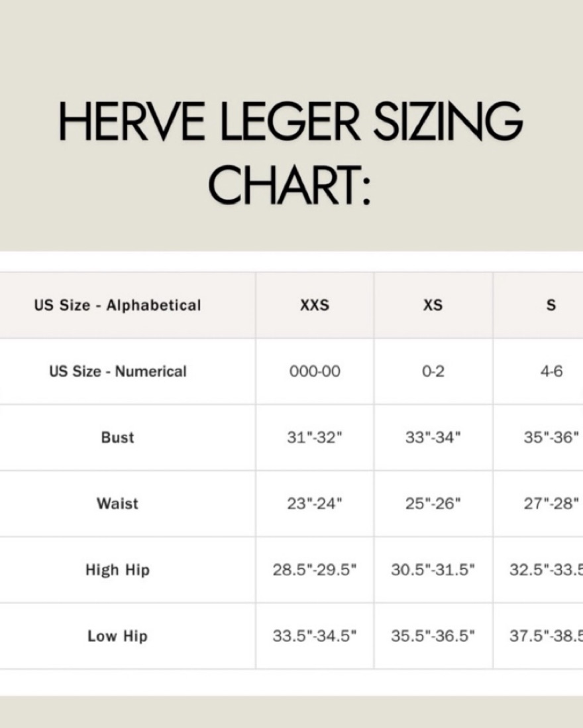The image size is (583, 728).
Task: Select the S column header
Action: coord(551,305)
